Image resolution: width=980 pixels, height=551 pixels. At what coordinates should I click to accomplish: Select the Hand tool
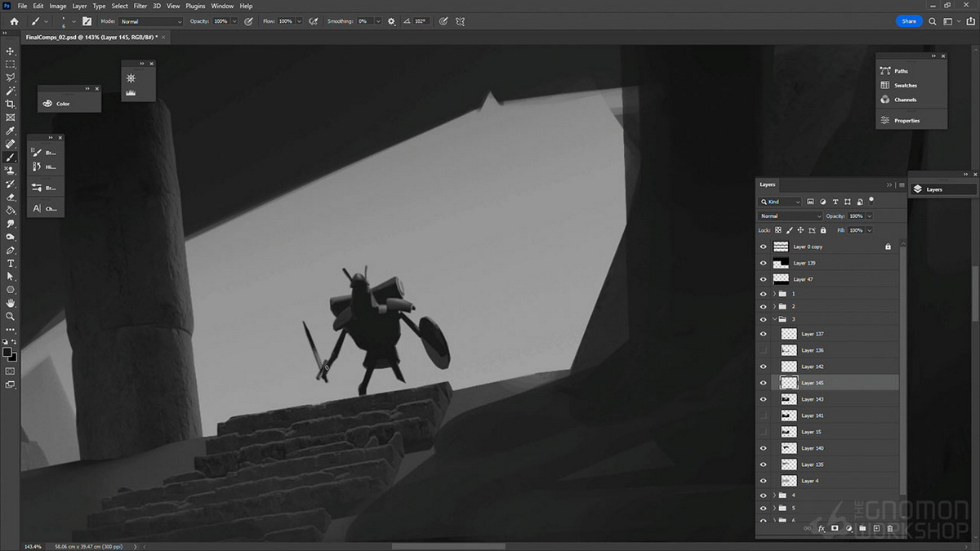coord(11,303)
